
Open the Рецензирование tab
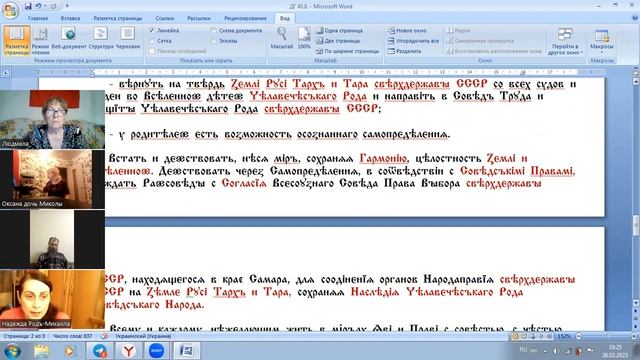point(245,18)
